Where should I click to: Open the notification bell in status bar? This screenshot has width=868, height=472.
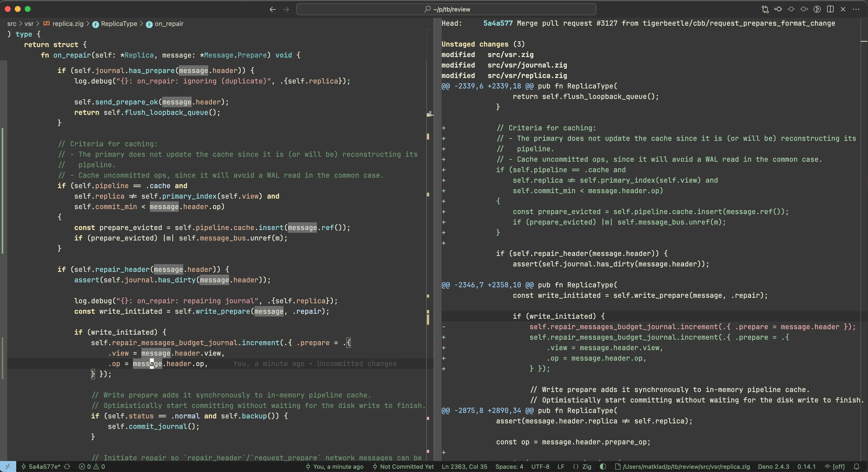coord(858,467)
